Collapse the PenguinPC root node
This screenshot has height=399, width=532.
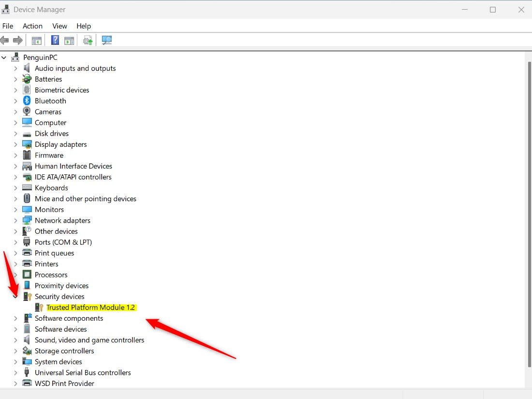pos(4,57)
